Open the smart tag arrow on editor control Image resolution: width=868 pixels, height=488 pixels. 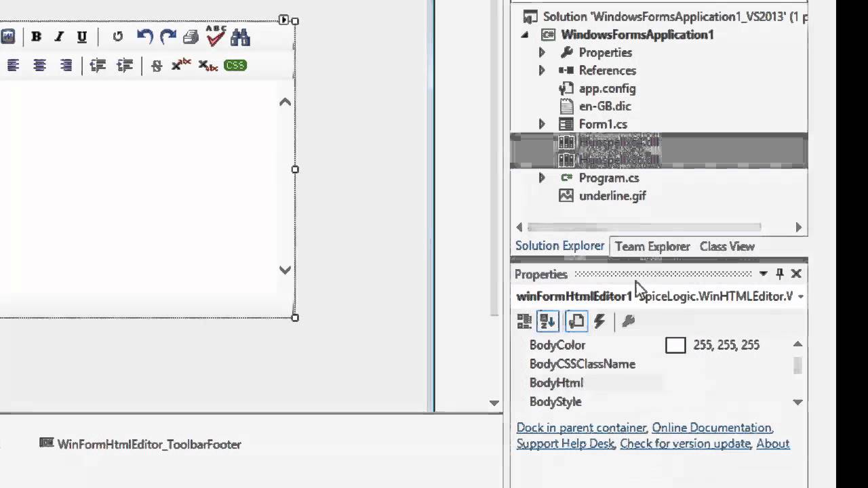click(284, 20)
